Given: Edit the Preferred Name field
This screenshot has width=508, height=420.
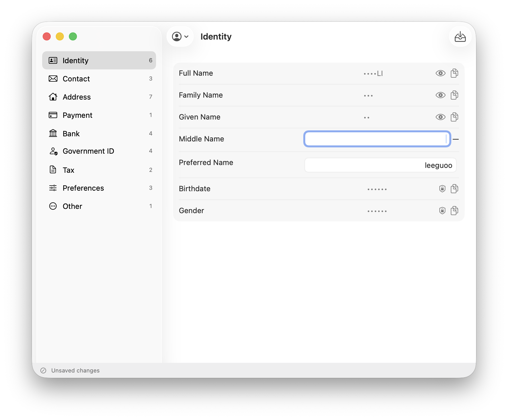Looking at the screenshot, I should pyautogui.click(x=380, y=165).
